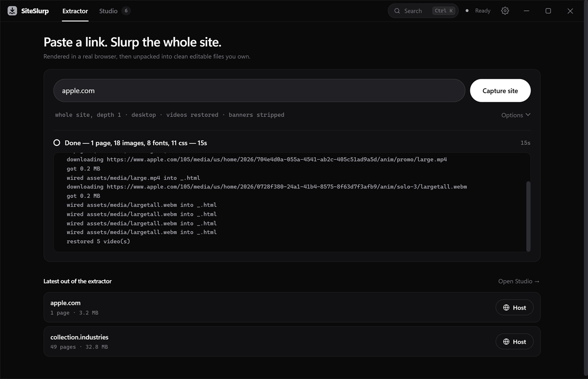Click the Ready status label

click(x=483, y=11)
